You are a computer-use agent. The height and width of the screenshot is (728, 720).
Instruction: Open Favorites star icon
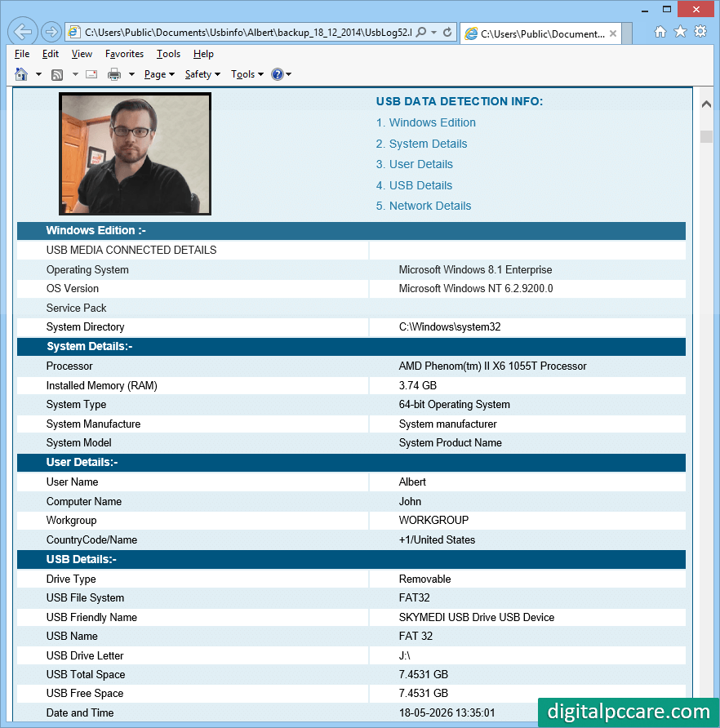click(680, 32)
